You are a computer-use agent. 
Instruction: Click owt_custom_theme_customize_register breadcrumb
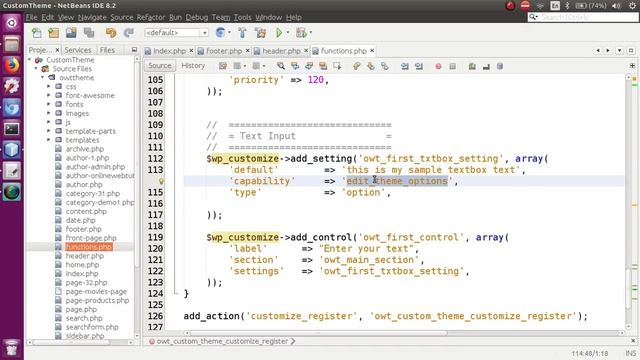click(x=222, y=341)
